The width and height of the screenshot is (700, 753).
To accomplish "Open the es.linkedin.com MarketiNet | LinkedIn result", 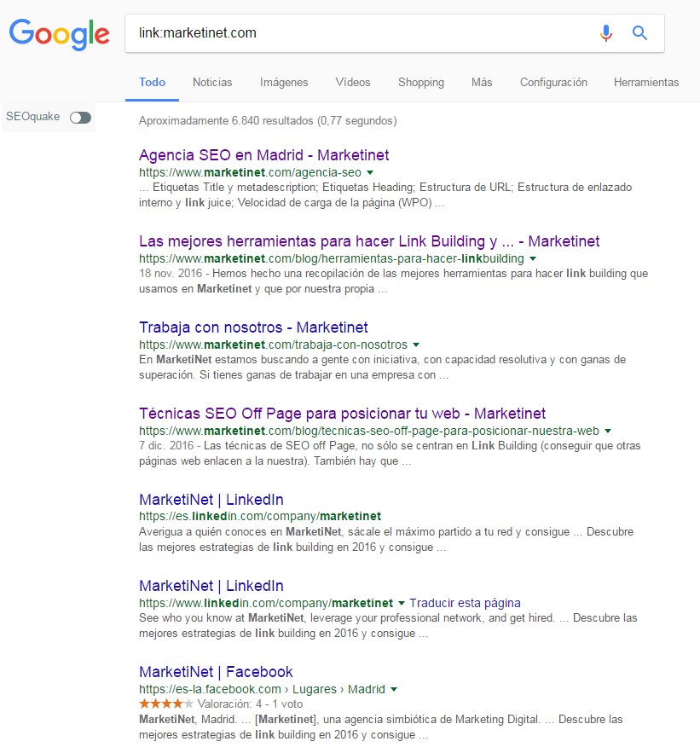I will coord(211,500).
